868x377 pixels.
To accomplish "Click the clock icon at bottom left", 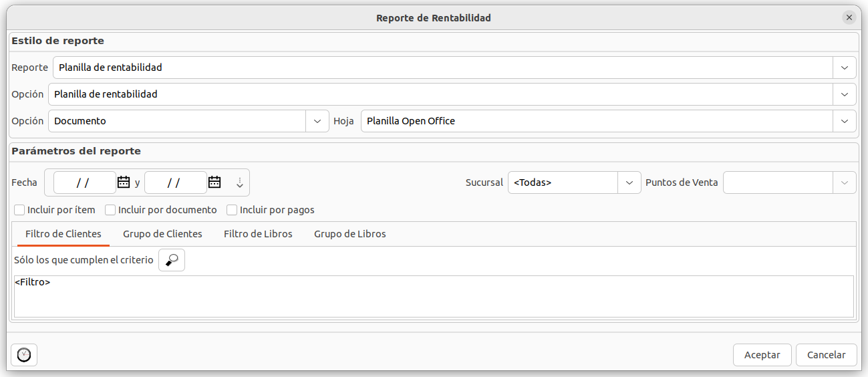I will (x=24, y=355).
